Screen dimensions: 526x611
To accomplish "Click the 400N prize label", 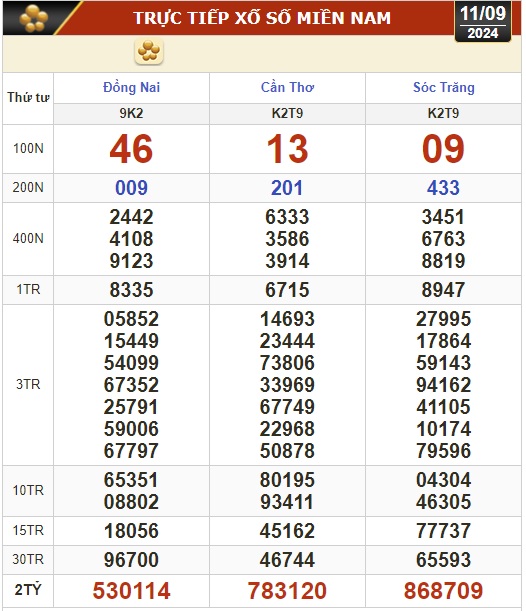I will coord(28,238).
